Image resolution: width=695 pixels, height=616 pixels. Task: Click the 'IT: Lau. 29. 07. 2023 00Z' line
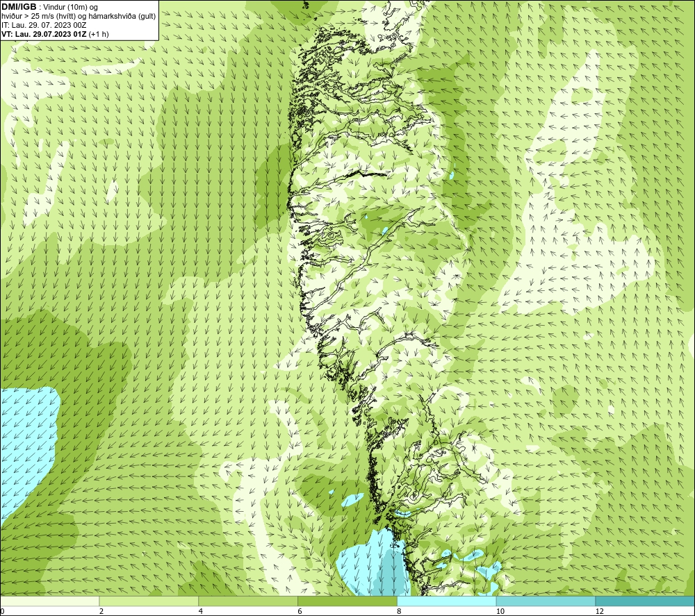(44, 25)
